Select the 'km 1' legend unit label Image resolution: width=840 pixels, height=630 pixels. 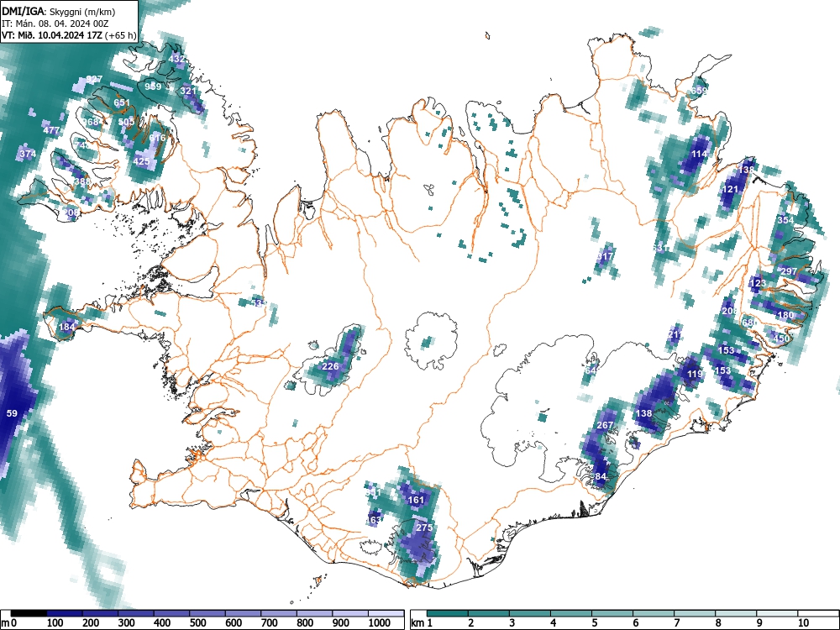[x=423, y=623]
